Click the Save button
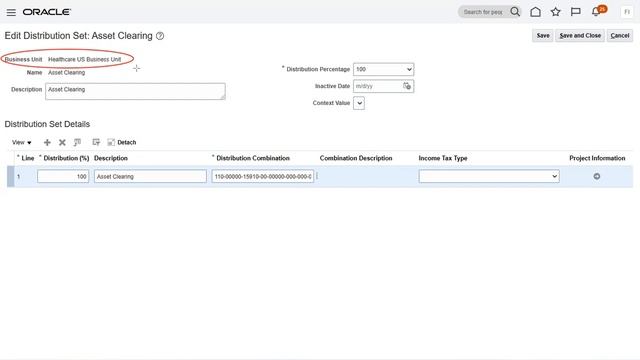The image size is (640, 360). tap(542, 36)
